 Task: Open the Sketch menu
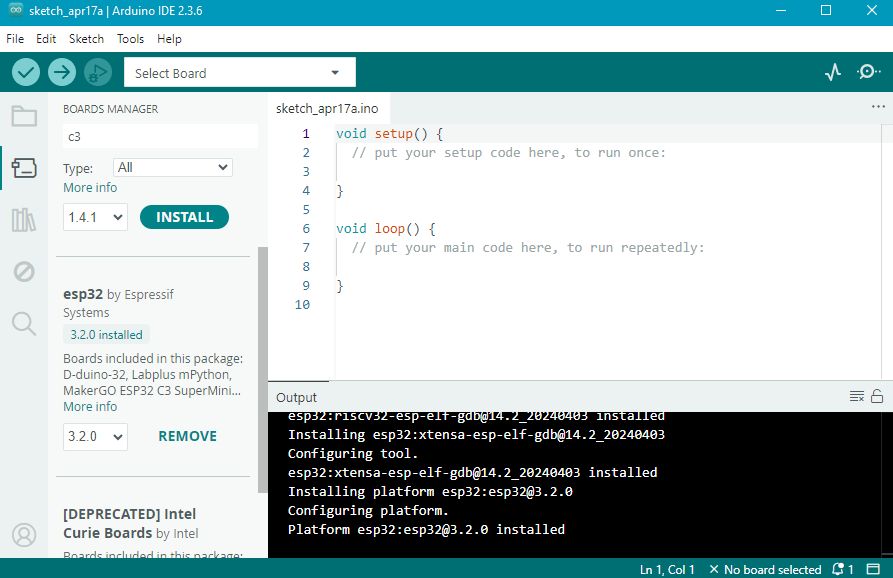[86, 39]
